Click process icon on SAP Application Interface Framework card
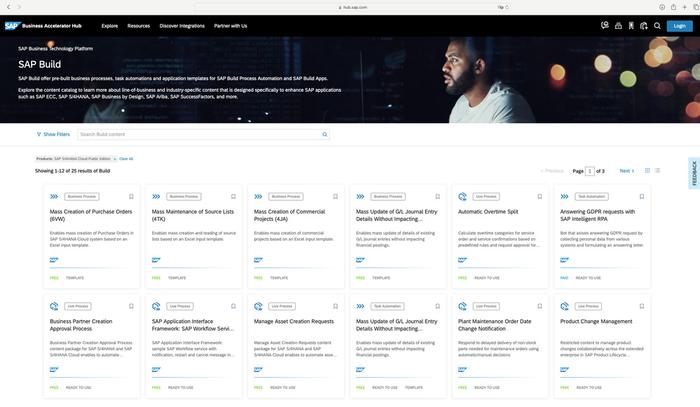700x407 pixels. [156, 306]
